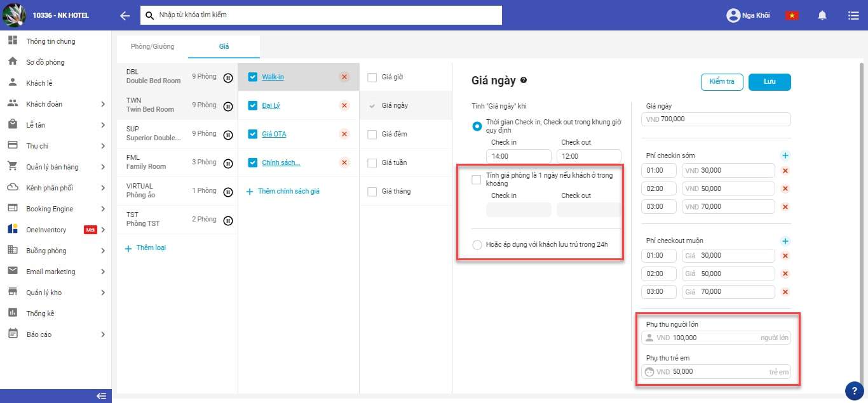
Task: Open the help bubble at bottom right
Action: (x=853, y=390)
